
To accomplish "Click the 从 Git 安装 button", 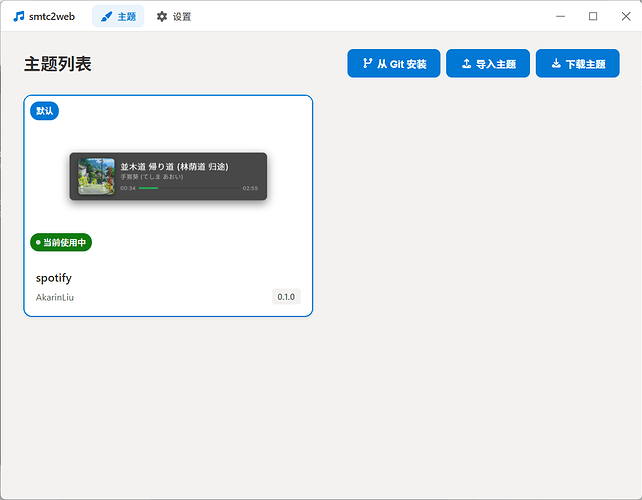I will [393, 63].
